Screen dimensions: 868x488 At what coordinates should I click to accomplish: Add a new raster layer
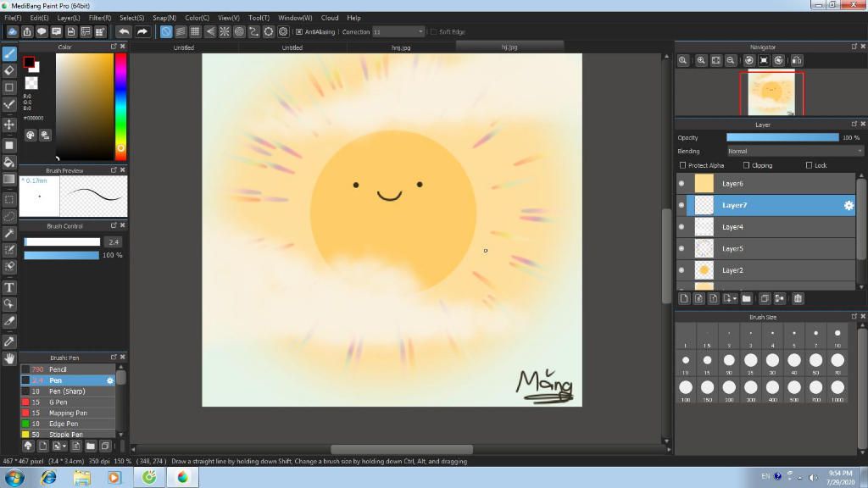tap(684, 299)
